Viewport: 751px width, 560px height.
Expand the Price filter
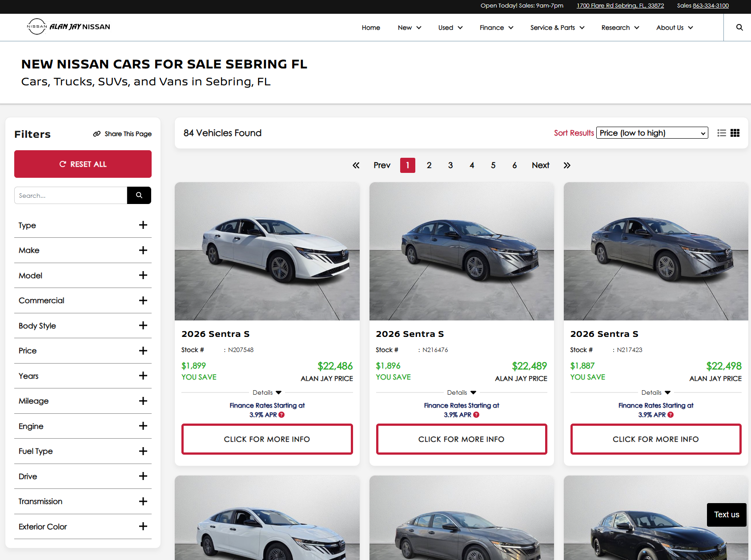(x=83, y=351)
